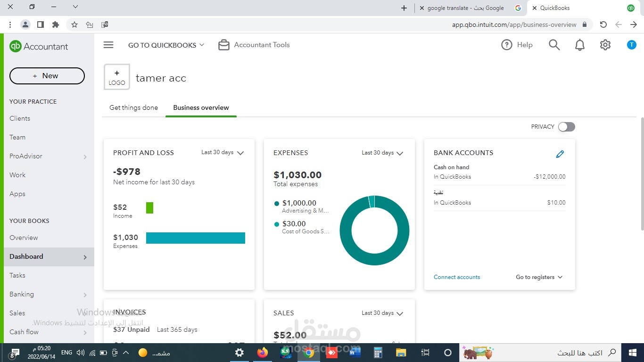This screenshot has width=644, height=362.
Task: Change Expenses period Last 30 days dropdown
Action: pyautogui.click(x=382, y=153)
